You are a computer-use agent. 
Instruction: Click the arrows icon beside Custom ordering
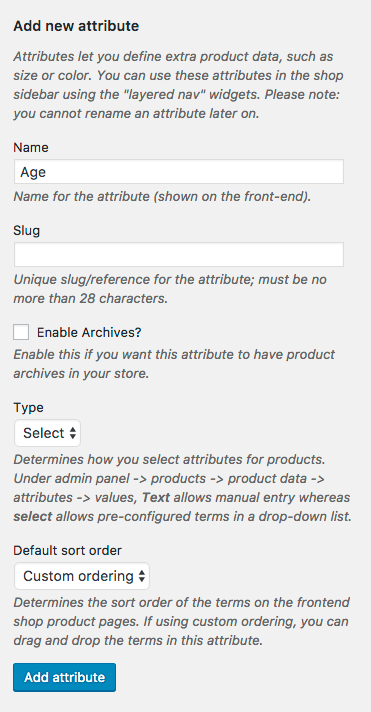(142, 577)
